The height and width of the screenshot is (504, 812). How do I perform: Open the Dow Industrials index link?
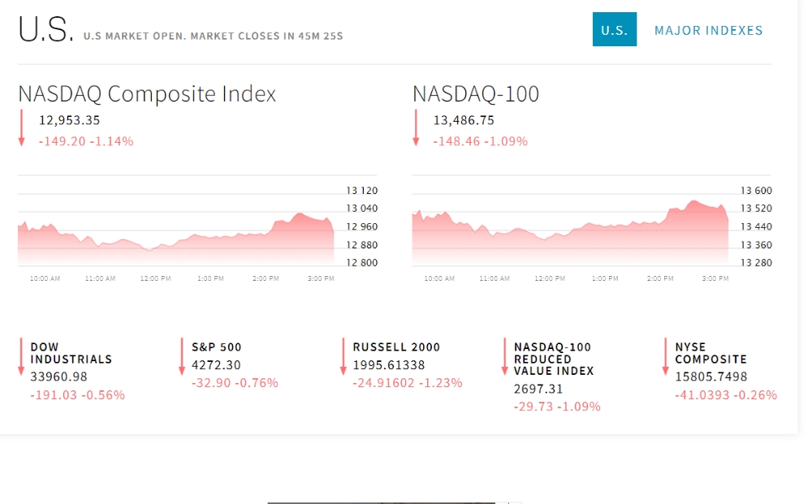[71, 353]
